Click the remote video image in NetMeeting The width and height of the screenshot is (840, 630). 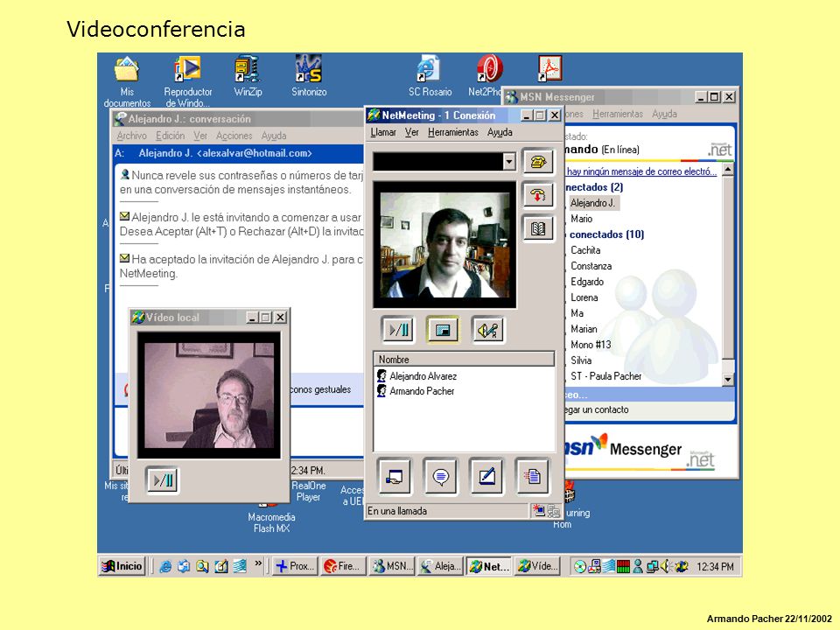444,244
